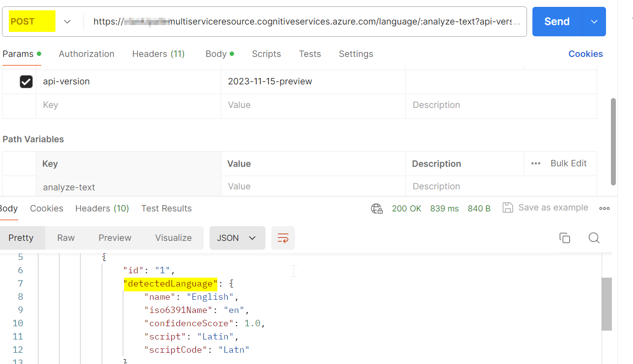Image resolution: width=633 pixels, height=364 pixels.
Task: Click the "confidenceScore" key in response
Action: pyautogui.click(x=189, y=323)
